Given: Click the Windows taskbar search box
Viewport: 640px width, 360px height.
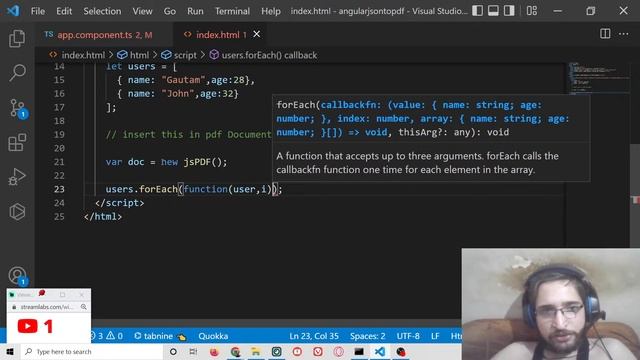Looking at the screenshot, I should tap(92, 351).
